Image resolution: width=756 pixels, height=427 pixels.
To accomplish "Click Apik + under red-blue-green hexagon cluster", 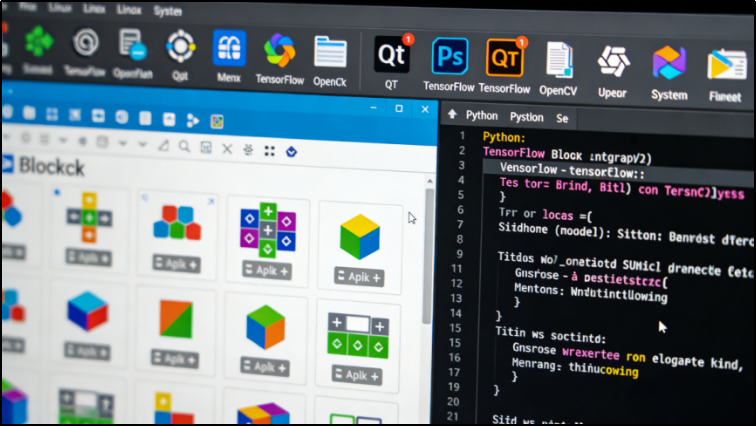I will click(176, 264).
